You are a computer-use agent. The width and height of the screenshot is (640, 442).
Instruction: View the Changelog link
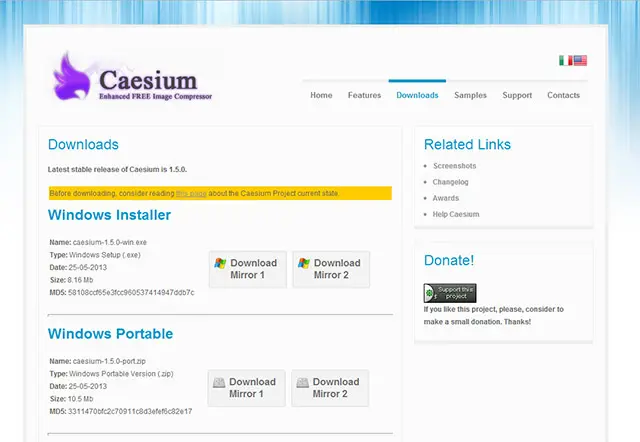450,182
